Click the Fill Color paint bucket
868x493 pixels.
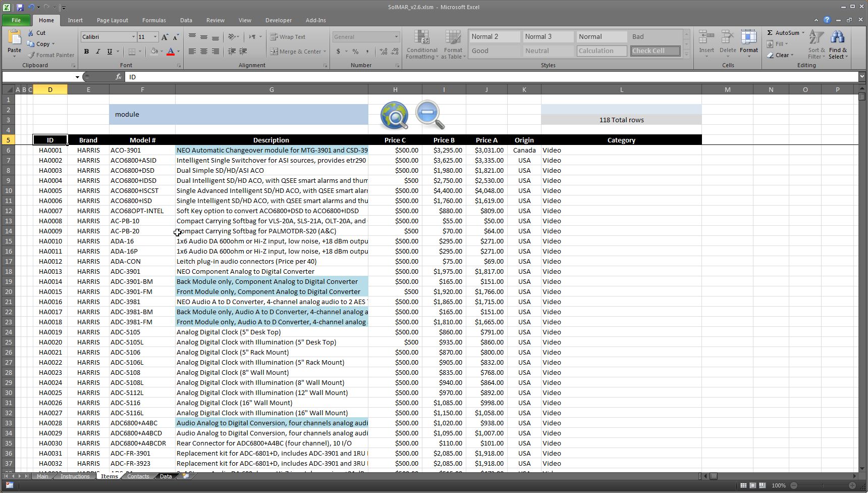pos(154,51)
